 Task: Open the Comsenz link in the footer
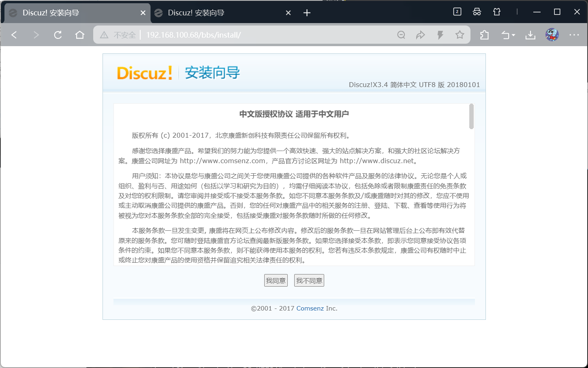[x=310, y=308]
